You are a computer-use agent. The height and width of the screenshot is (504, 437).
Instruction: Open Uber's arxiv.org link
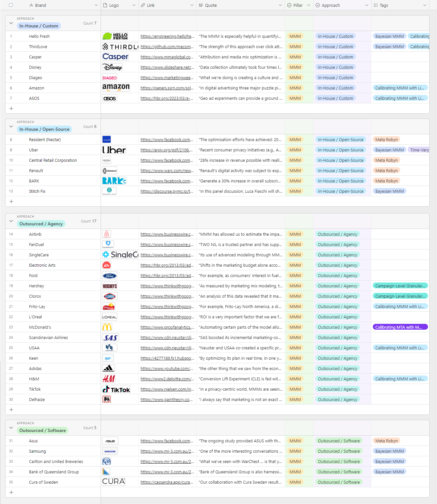point(167,150)
